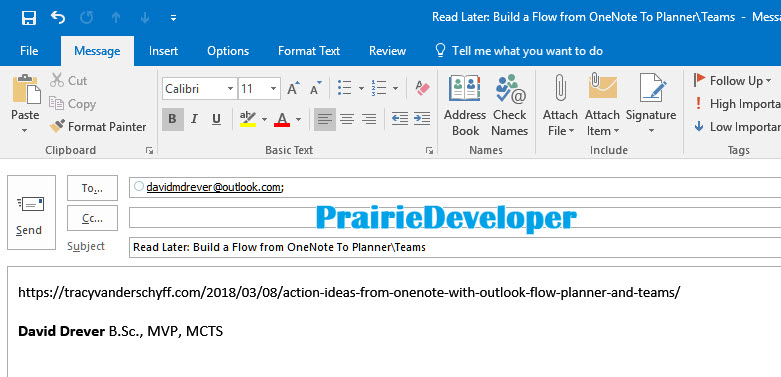The image size is (781, 377).
Task: Open the Clipboard dialog launcher
Action: [x=149, y=150]
